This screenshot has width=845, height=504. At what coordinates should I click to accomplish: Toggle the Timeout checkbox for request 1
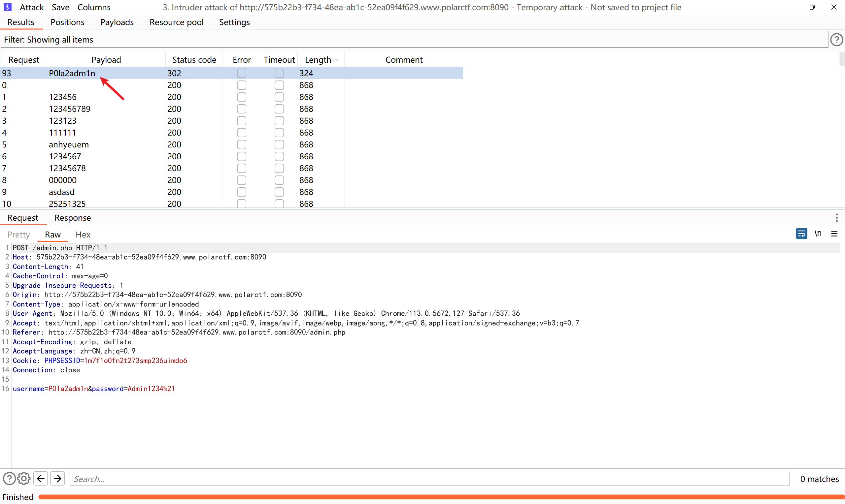coord(279,97)
